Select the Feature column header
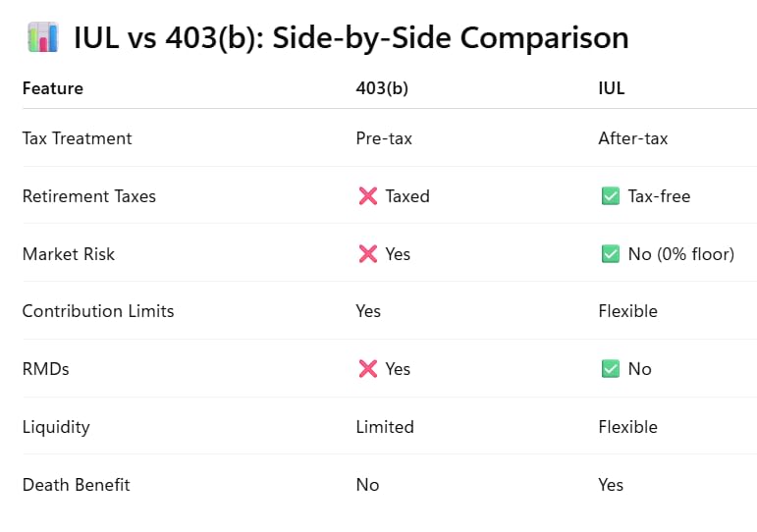Screen dimensions: 757x532 [x=53, y=88]
